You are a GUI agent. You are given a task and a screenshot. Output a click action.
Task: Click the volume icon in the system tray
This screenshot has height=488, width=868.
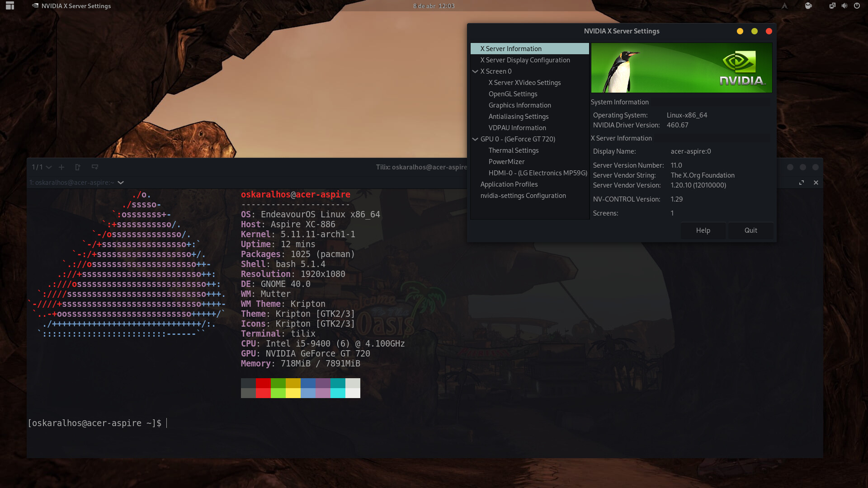(x=844, y=6)
